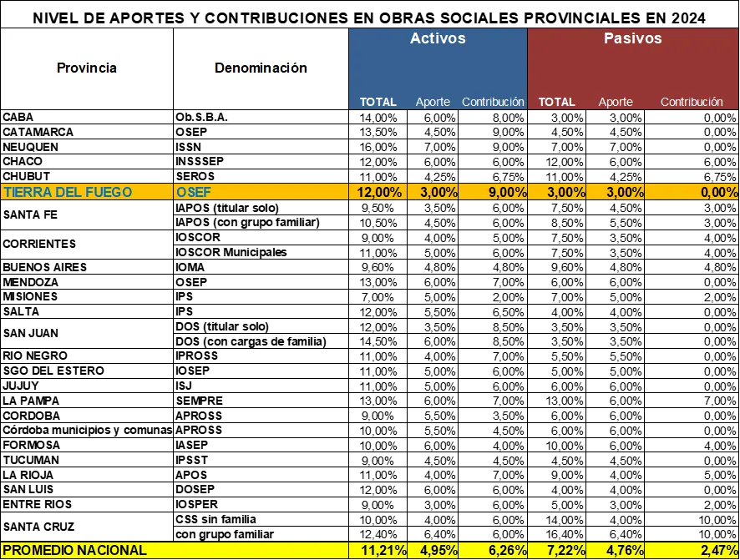Select the Provincia column header cell
Image resolution: width=740 pixels, height=560 pixels.
click(87, 68)
